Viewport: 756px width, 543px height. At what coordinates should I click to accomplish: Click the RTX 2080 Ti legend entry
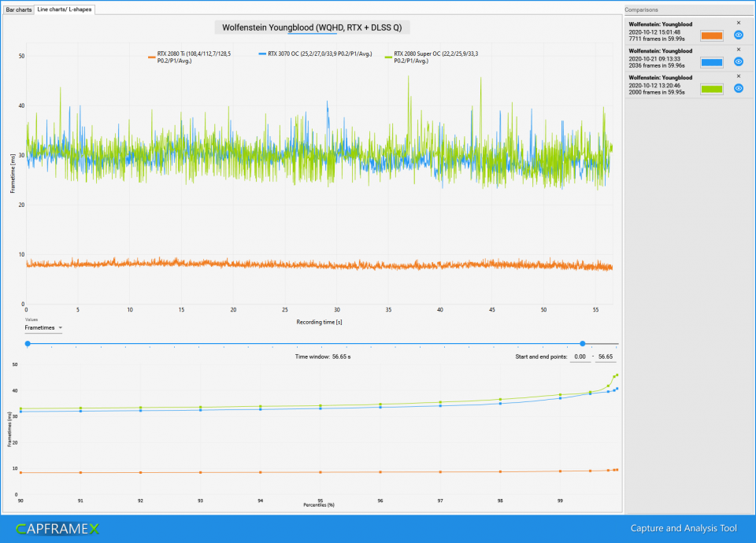pyautogui.click(x=190, y=57)
